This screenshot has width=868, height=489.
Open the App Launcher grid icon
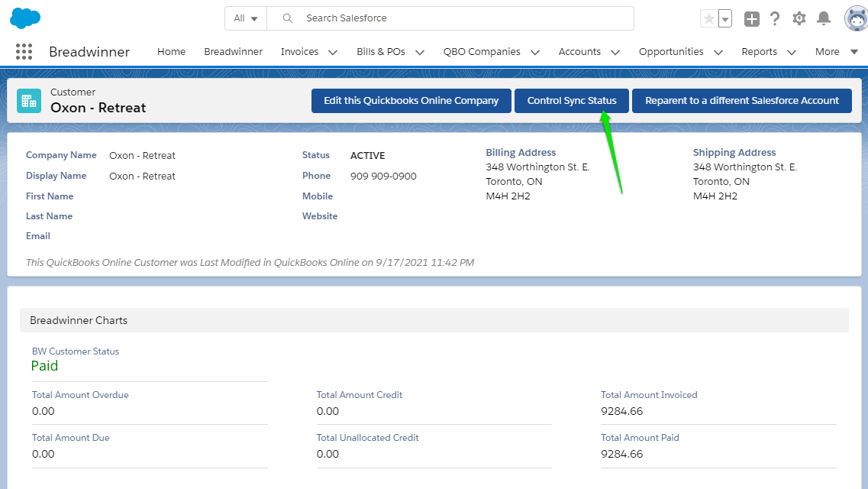[x=24, y=51]
